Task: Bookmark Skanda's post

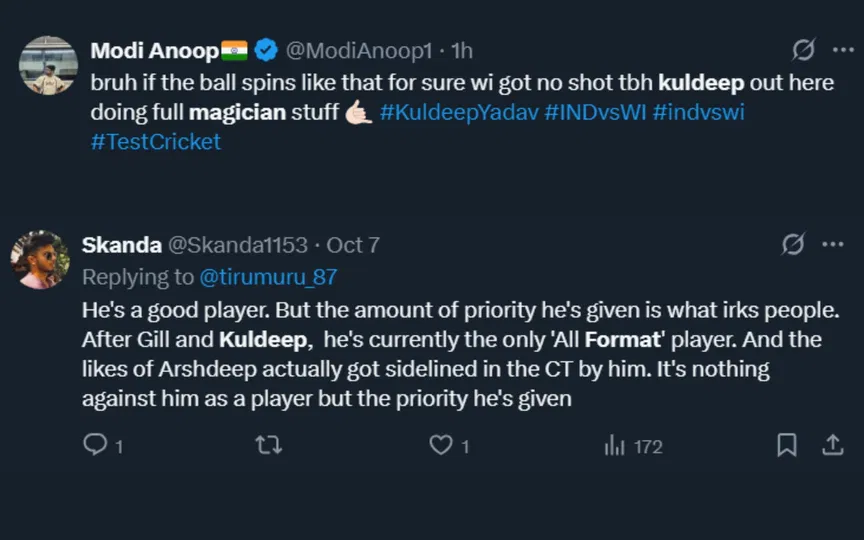Action: click(787, 445)
